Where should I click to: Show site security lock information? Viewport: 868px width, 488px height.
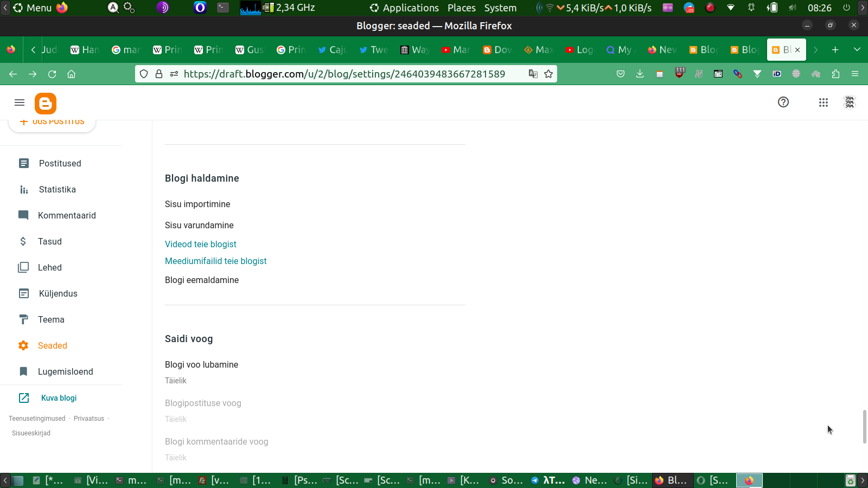(159, 74)
